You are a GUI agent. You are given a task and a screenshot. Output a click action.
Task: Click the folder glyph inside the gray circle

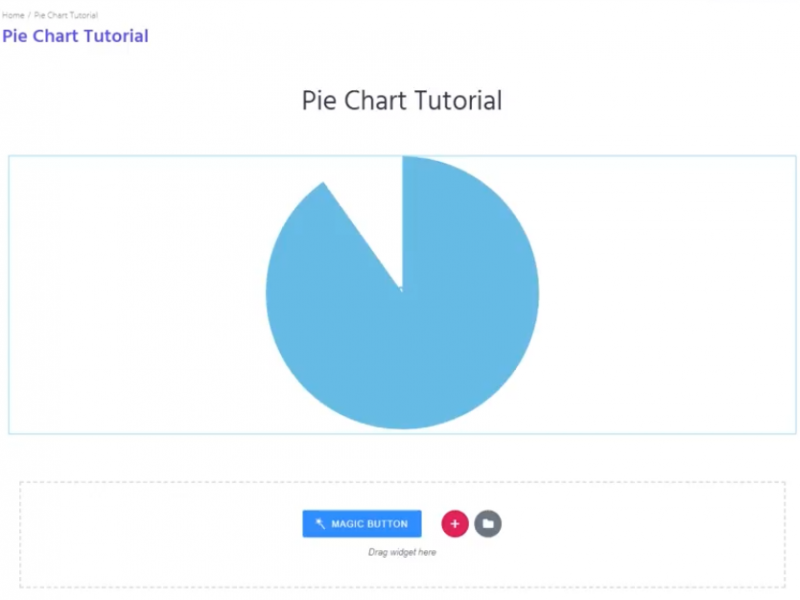click(488, 523)
